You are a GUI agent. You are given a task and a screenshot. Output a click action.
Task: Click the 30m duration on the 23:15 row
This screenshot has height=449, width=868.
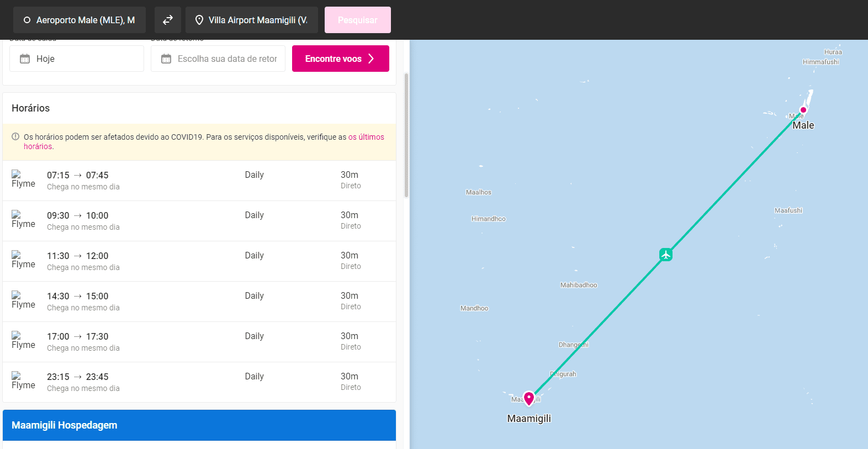tap(350, 376)
